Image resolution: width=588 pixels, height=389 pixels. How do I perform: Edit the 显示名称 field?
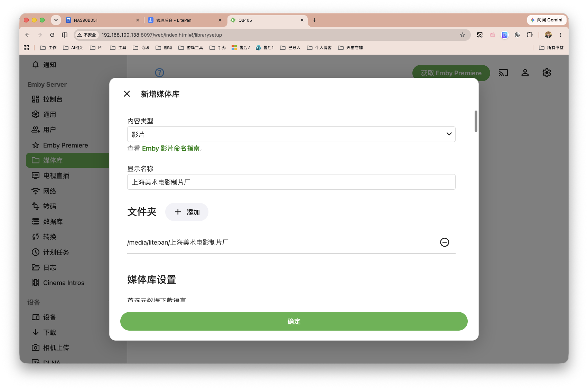tap(291, 182)
